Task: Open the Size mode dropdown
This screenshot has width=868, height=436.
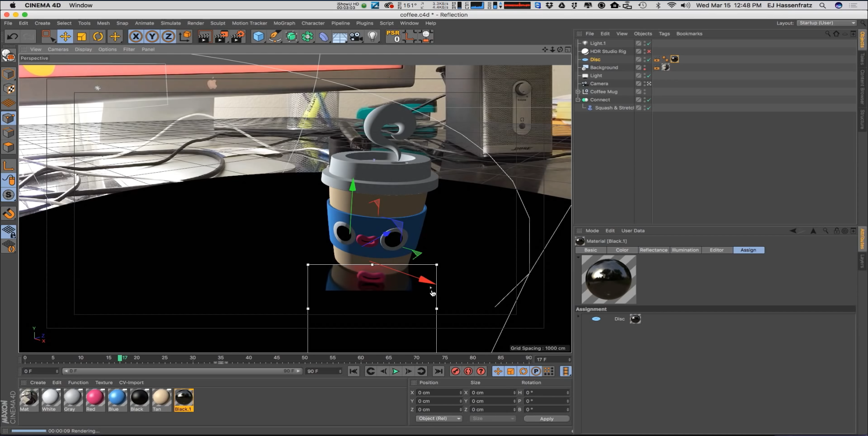Action: pos(492,419)
